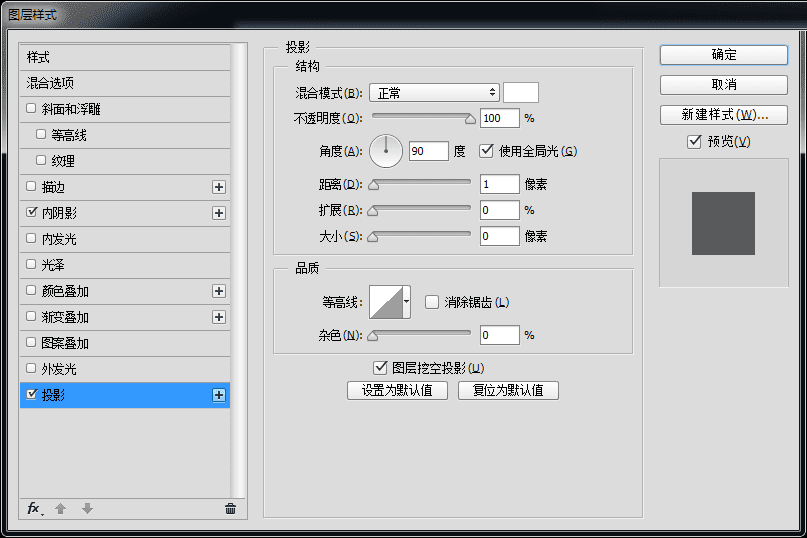
Task: Add another 渐变叠加 effect plus icon
Action: coord(219,317)
